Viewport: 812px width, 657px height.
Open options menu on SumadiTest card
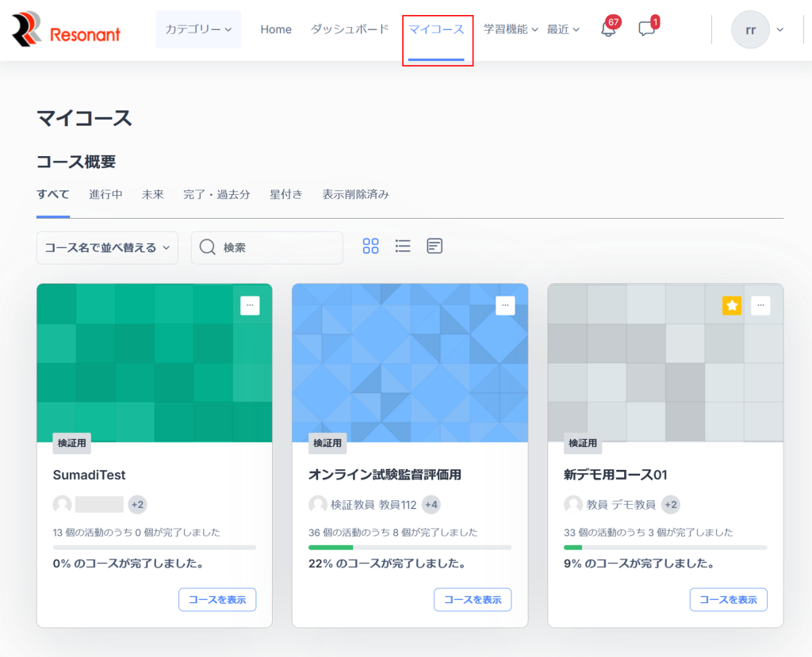pyautogui.click(x=250, y=305)
